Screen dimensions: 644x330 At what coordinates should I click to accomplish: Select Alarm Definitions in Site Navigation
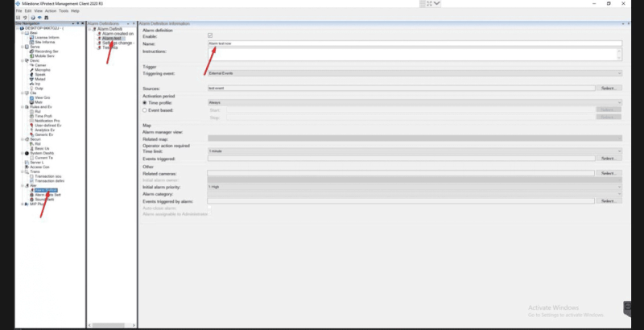click(46, 190)
